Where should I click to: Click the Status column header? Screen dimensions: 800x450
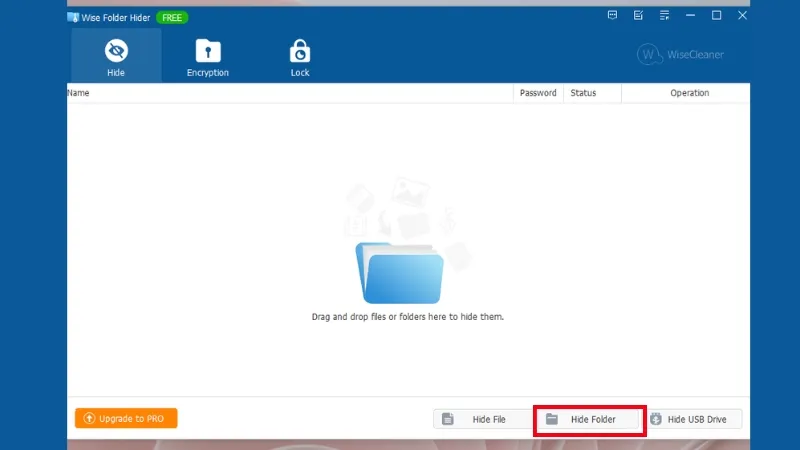[x=592, y=93]
